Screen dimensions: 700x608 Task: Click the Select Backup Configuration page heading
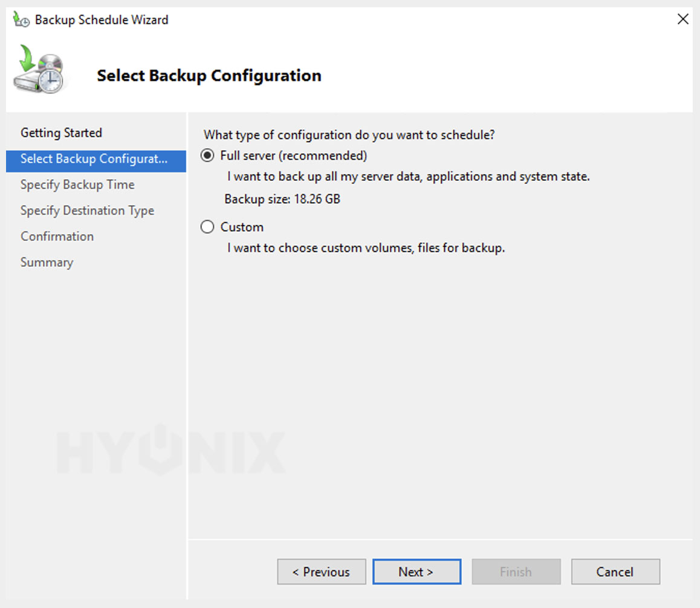[209, 76]
